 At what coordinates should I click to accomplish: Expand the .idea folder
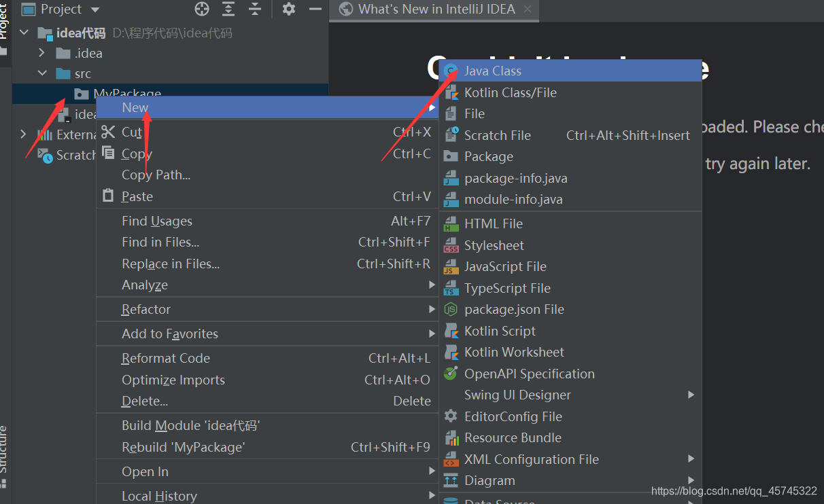[42, 53]
